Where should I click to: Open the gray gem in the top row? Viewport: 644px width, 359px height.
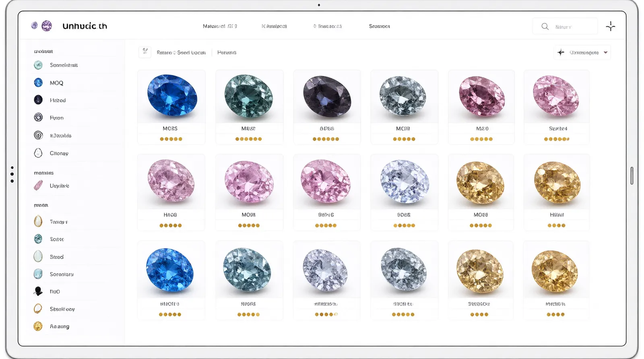[403, 97]
